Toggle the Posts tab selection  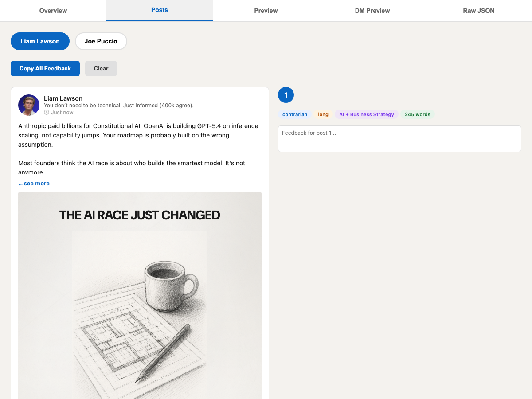[x=159, y=10]
